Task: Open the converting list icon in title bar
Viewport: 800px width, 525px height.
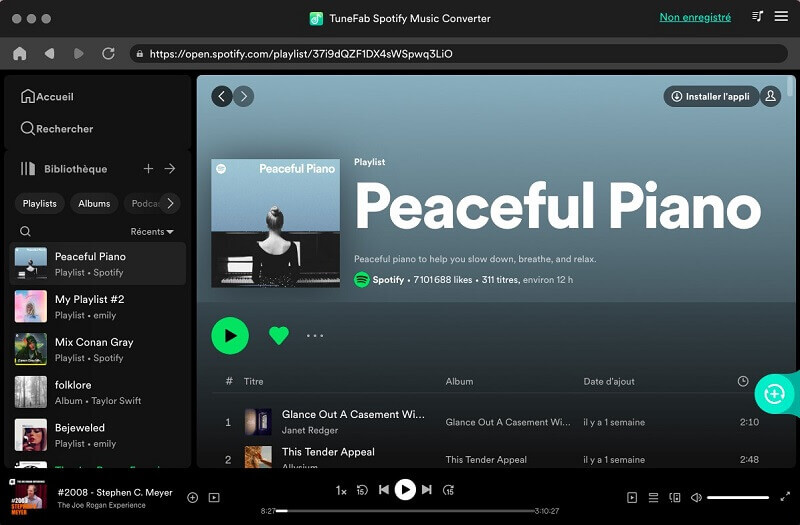Action: 758,17
